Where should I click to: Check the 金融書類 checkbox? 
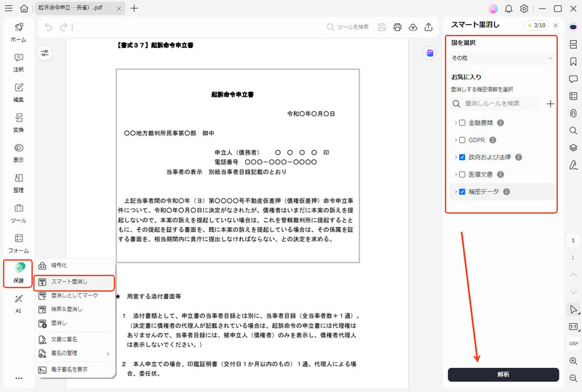pyautogui.click(x=462, y=123)
